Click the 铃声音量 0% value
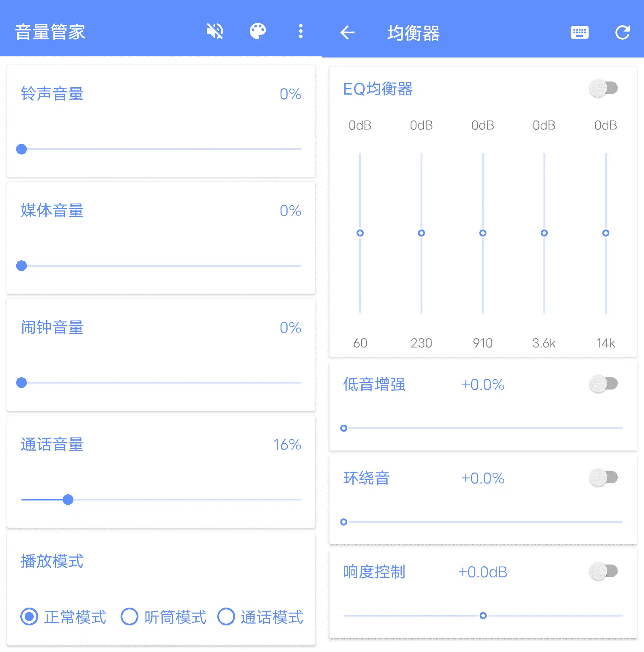The width and height of the screenshot is (644, 652). pyautogui.click(x=290, y=94)
